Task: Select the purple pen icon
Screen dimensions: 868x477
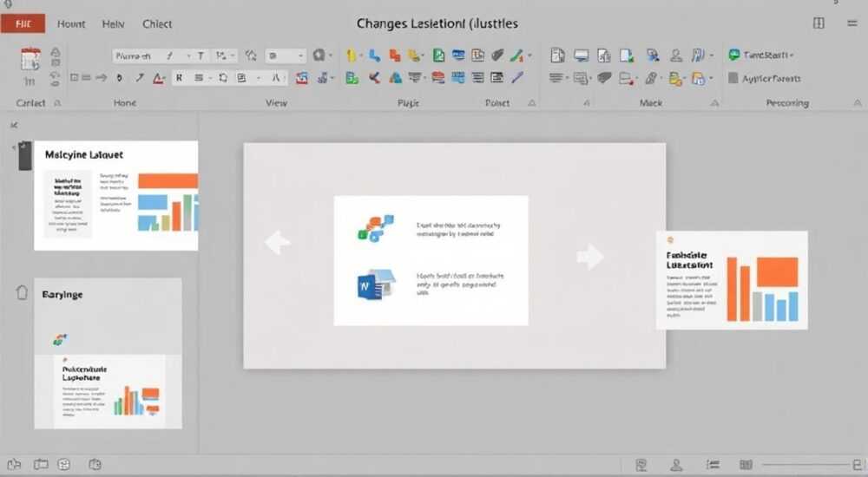Action: (x=517, y=77)
